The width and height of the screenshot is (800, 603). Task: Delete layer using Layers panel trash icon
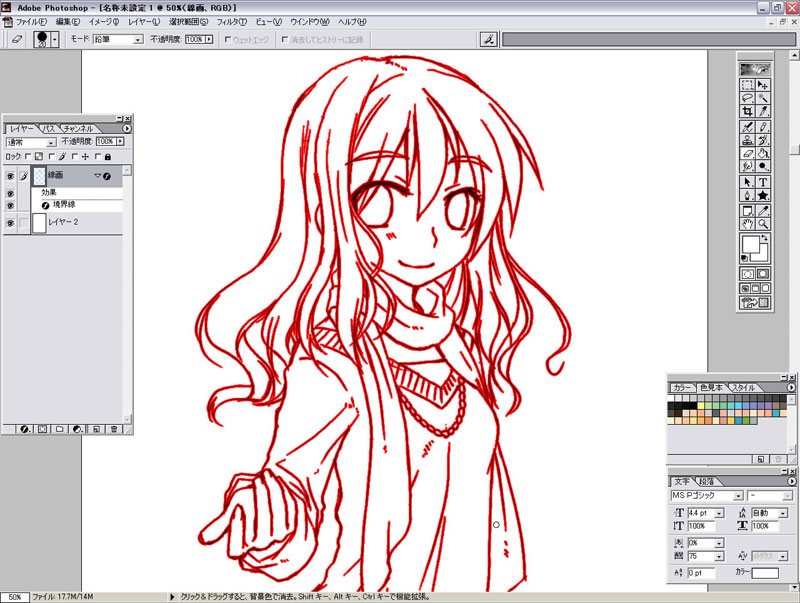tap(114, 429)
